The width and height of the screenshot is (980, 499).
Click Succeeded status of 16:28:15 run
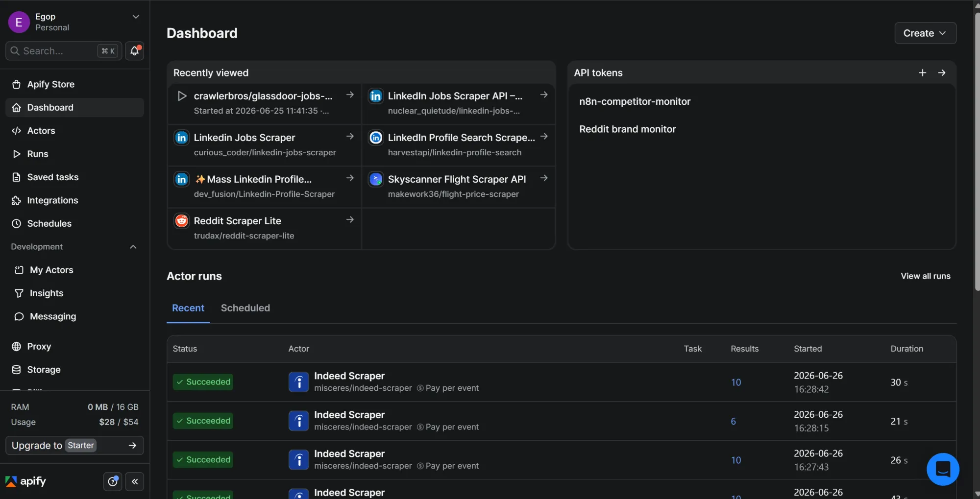(203, 421)
